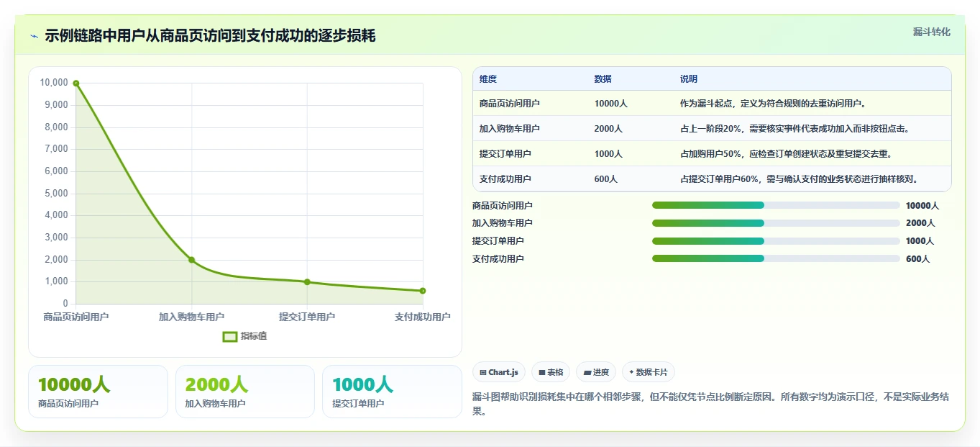Click the 10000人 data card
The image size is (980, 447).
tap(98, 392)
